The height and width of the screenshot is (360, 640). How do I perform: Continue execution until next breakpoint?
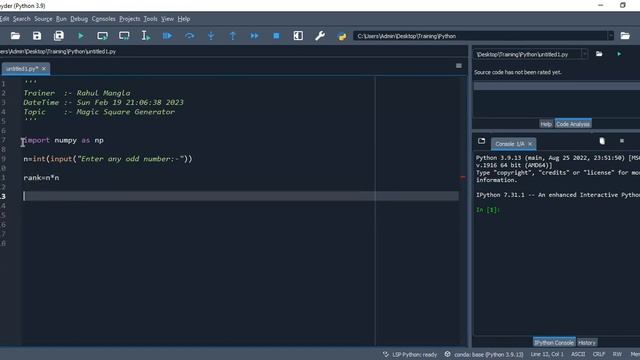tap(254, 36)
